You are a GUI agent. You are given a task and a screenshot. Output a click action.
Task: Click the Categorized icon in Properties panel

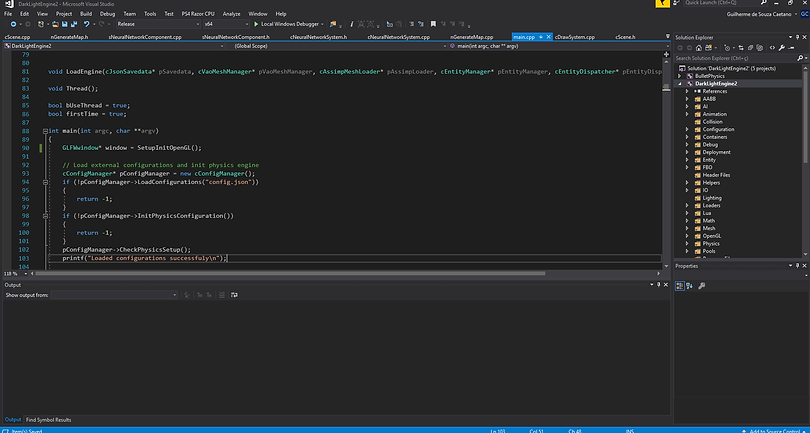click(x=679, y=285)
